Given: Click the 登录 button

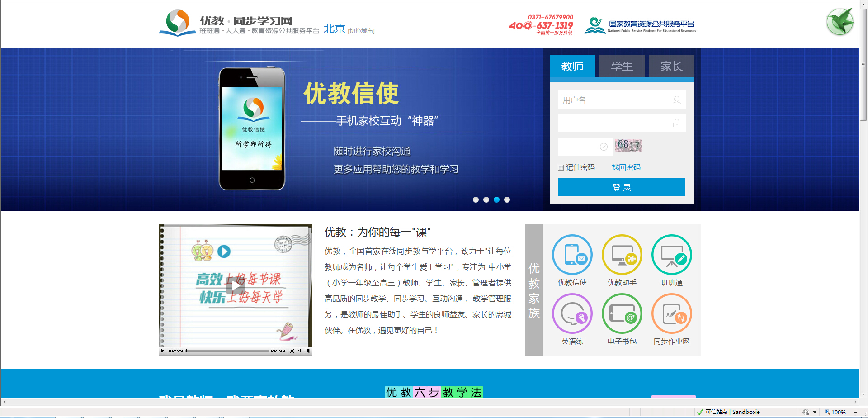Looking at the screenshot, I should tap(621, 187).
